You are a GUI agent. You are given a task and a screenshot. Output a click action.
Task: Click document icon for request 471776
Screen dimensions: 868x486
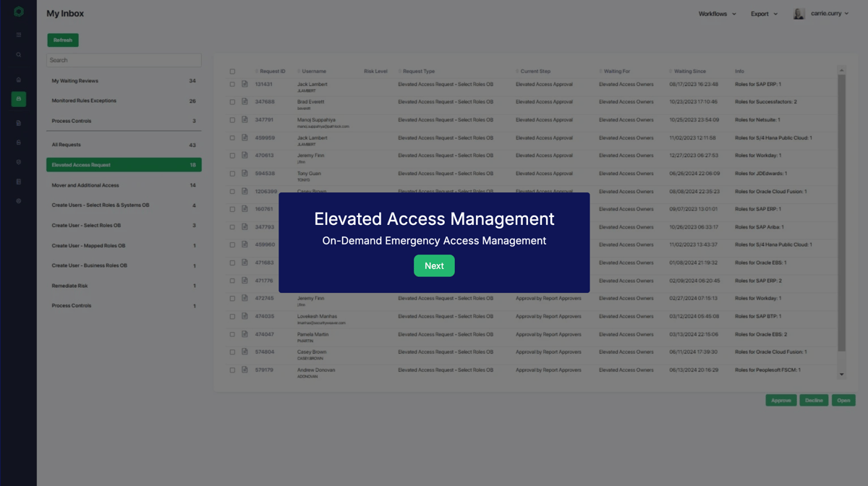click(x=244, y=281)
